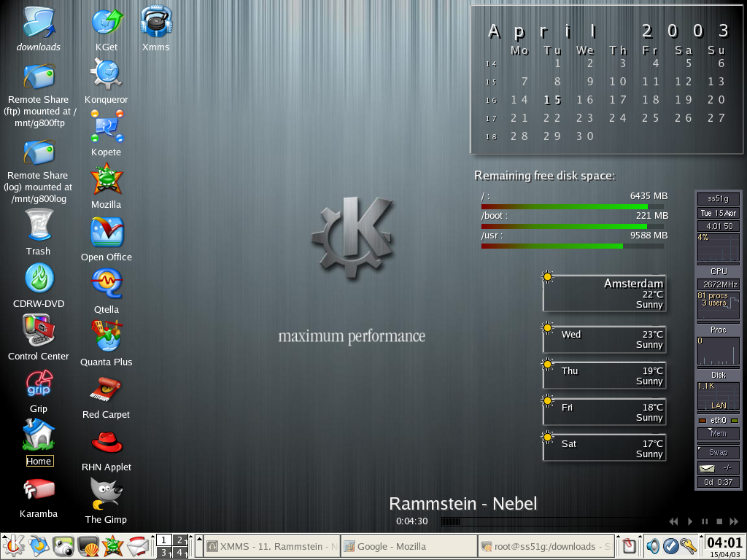Switch to root@ss51g:/downloads terminal taskbar entry
This screenshot has height=560, width=747.
point(546,546)
